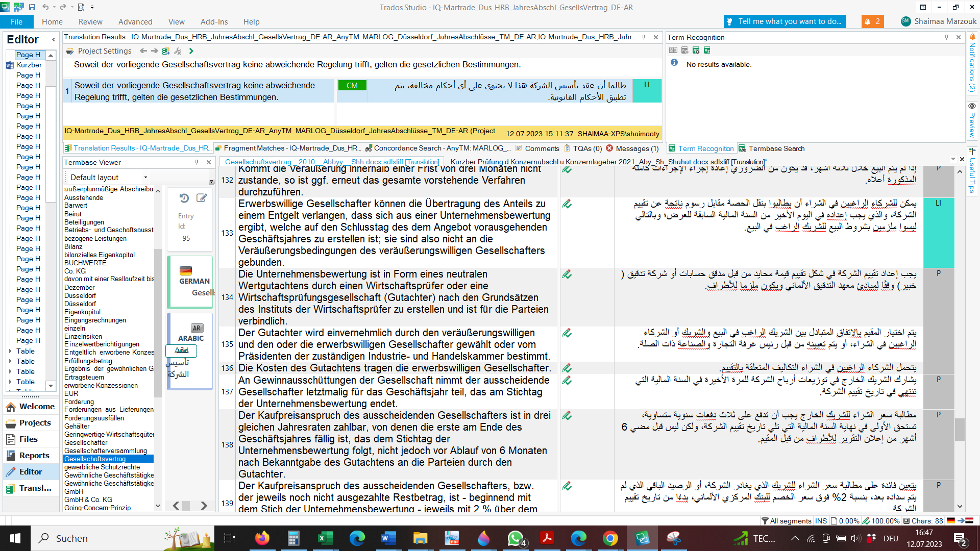Pin the Term Recognition panel

(946, 37)
